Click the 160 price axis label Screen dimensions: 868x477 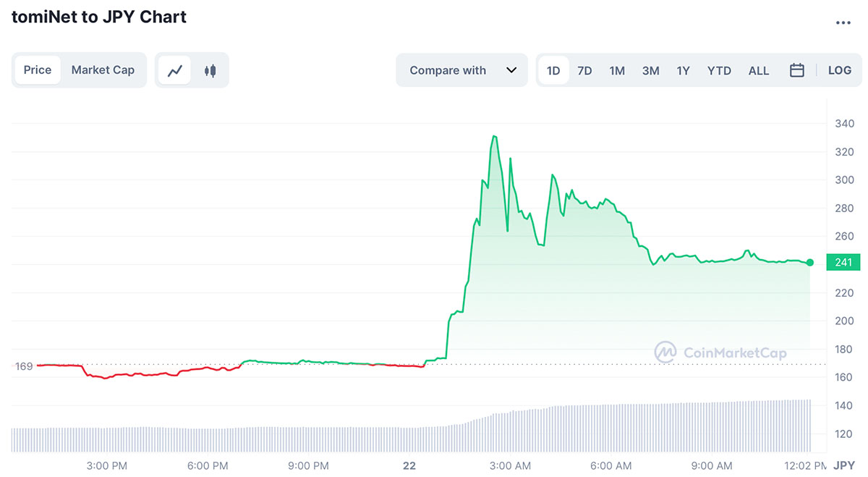point(846,377)
